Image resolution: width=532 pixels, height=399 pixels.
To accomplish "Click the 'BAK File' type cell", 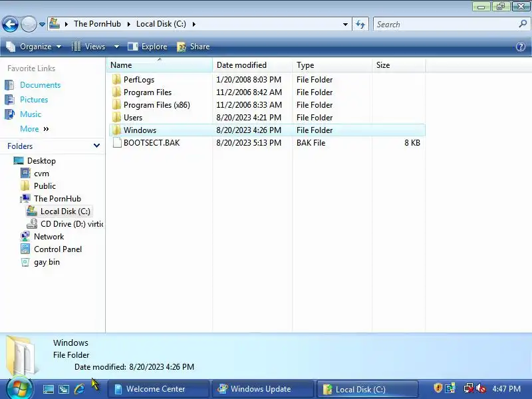I will 311,143.
